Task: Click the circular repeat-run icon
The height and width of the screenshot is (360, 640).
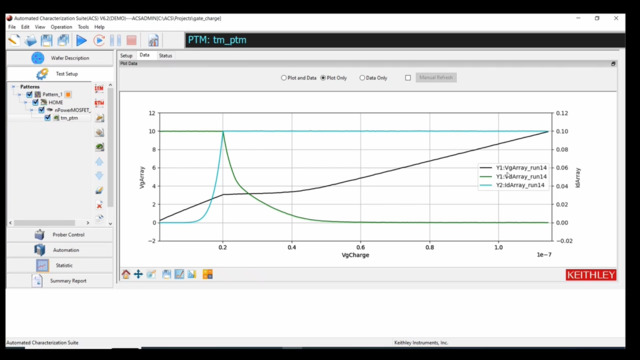Action: pyautogui.click(x=99, y=40)
